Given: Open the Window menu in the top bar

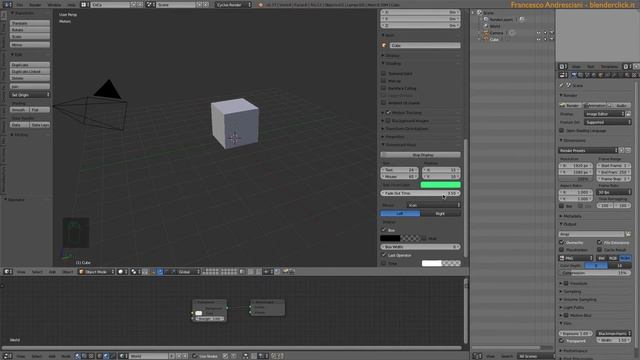Looking at the screenshot, I should click(x=54, y=4).
